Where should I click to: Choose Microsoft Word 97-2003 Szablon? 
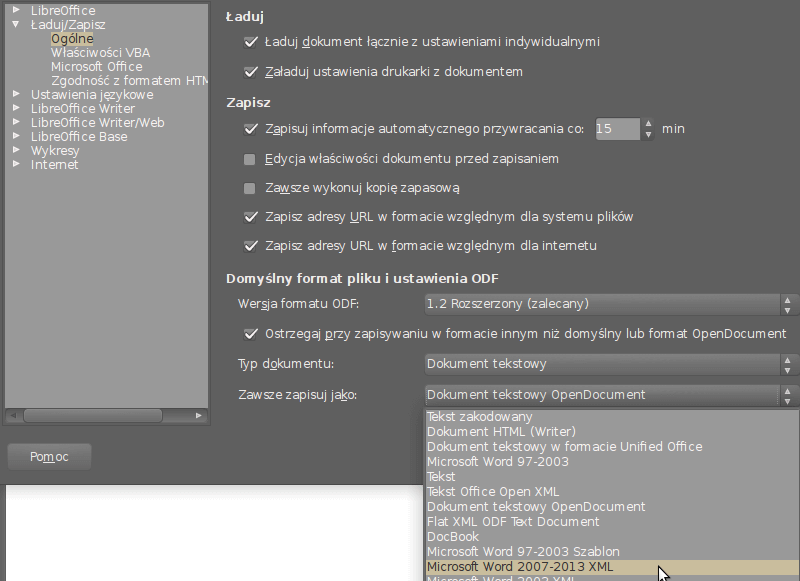pos(612,552)
